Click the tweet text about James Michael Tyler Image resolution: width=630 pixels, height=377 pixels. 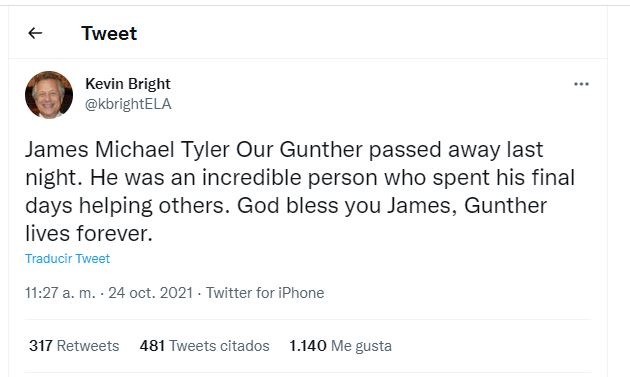point(300,191)
